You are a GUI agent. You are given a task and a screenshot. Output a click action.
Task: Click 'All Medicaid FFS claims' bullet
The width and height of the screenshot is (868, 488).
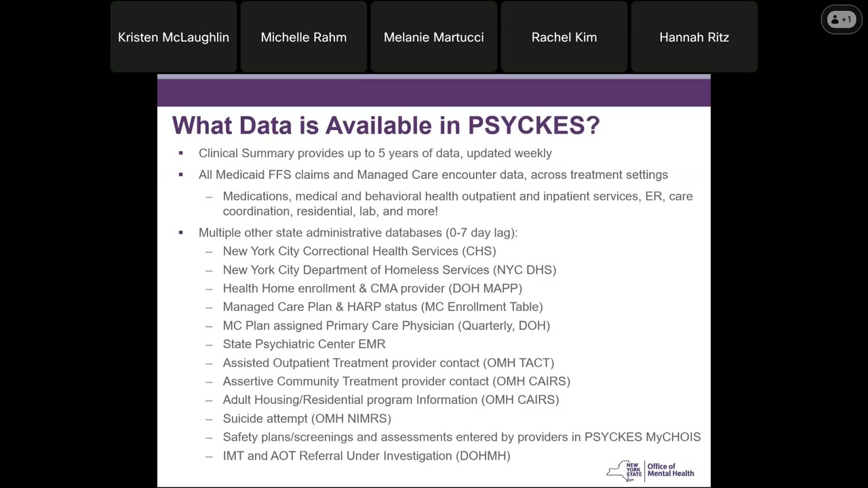(433, 175)
